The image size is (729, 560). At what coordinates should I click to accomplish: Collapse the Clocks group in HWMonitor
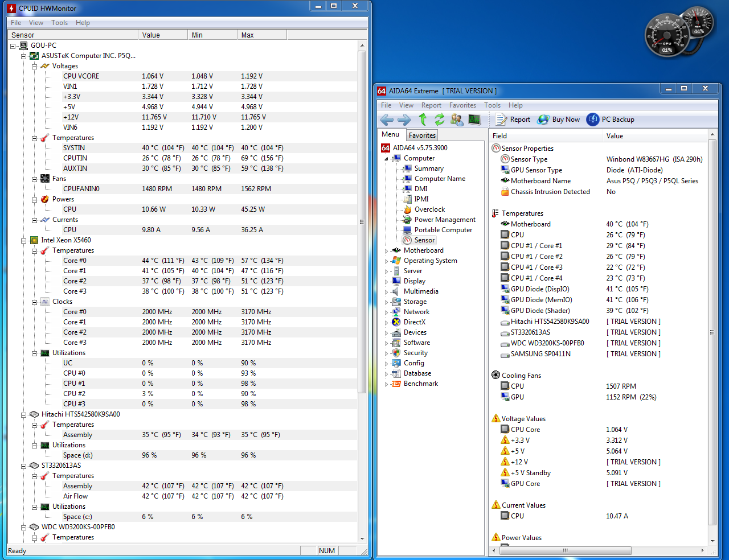(x=35, y=302)
